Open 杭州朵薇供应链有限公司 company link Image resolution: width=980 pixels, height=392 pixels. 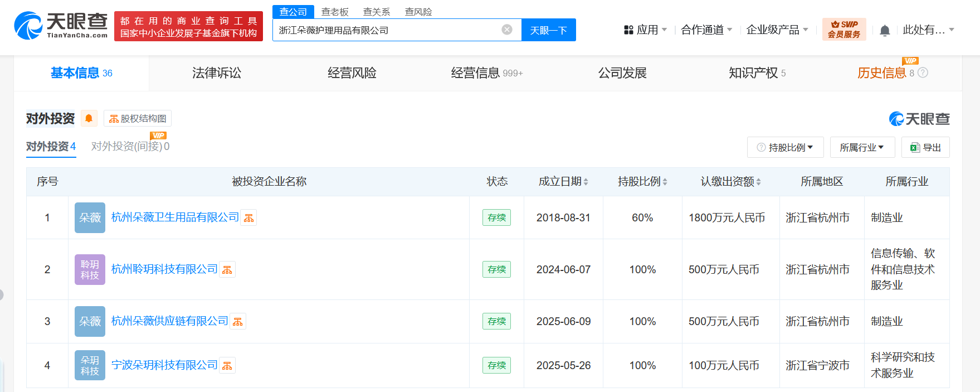coord(170,321)
